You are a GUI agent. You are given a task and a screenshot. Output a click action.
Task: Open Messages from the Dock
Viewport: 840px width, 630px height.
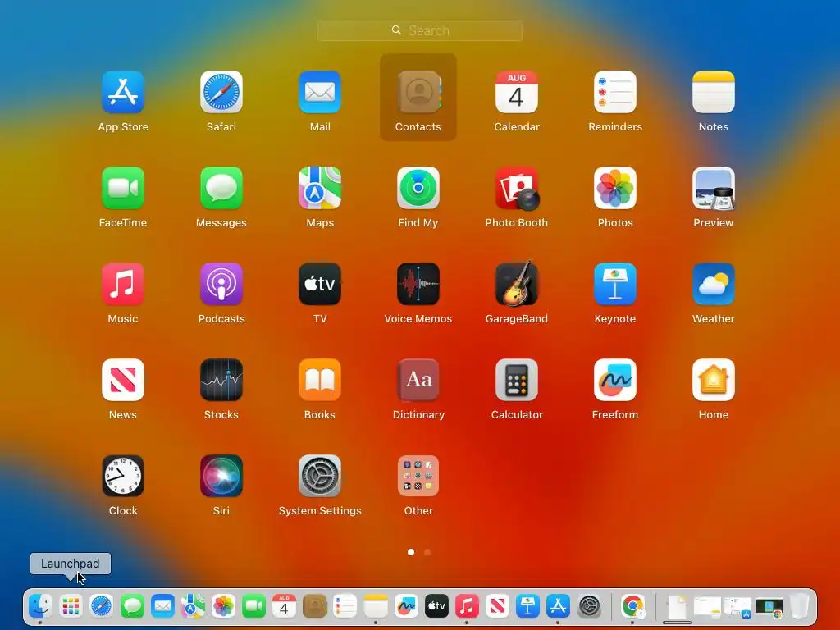(x=132, y=606)
